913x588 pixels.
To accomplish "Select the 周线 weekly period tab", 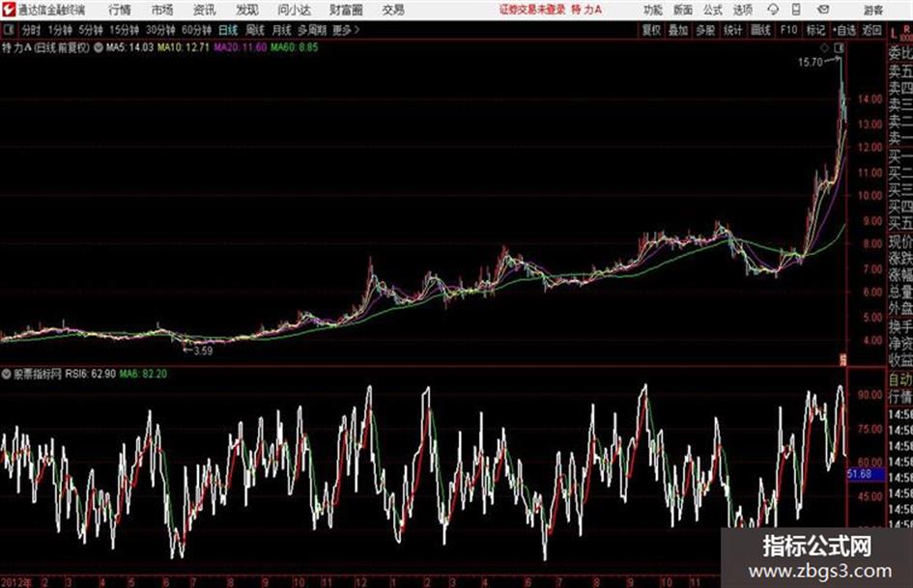I will tap(255, 30).
